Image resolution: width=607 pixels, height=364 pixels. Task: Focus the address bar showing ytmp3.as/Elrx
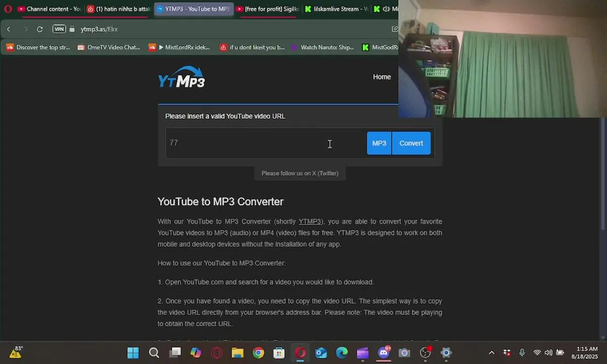(99, 29)
